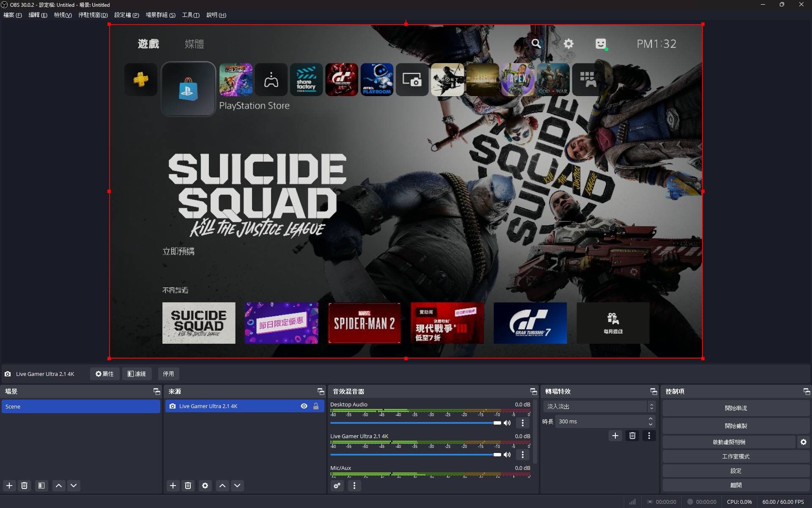Image resolution: width=812 pixels, height=508 pixels.
Task: Open audio mixer menu three-dot icon at bottom
Action: (354, 486)
